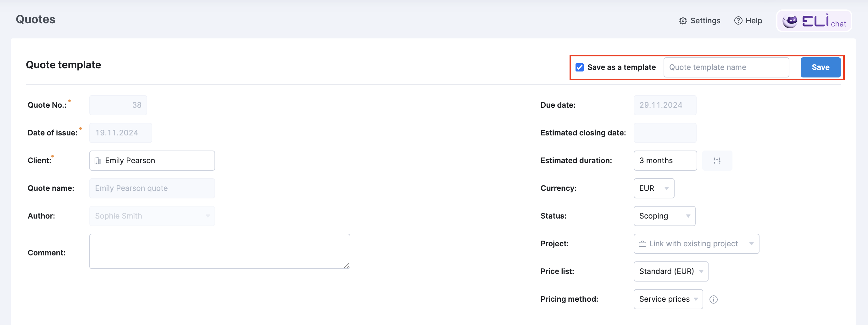Click the Date of issue field
This screenshot has height=325, width=868.
pyautogui.click(x=121, y=133)
